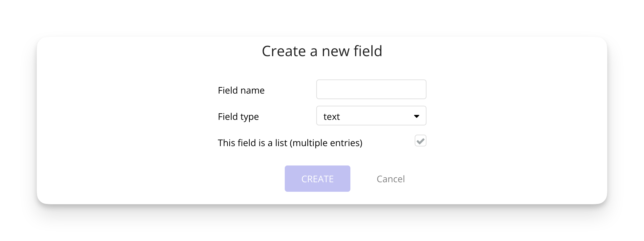Click the Cancel link
This screenshot has height=241, width=644.
pos(390,179)
